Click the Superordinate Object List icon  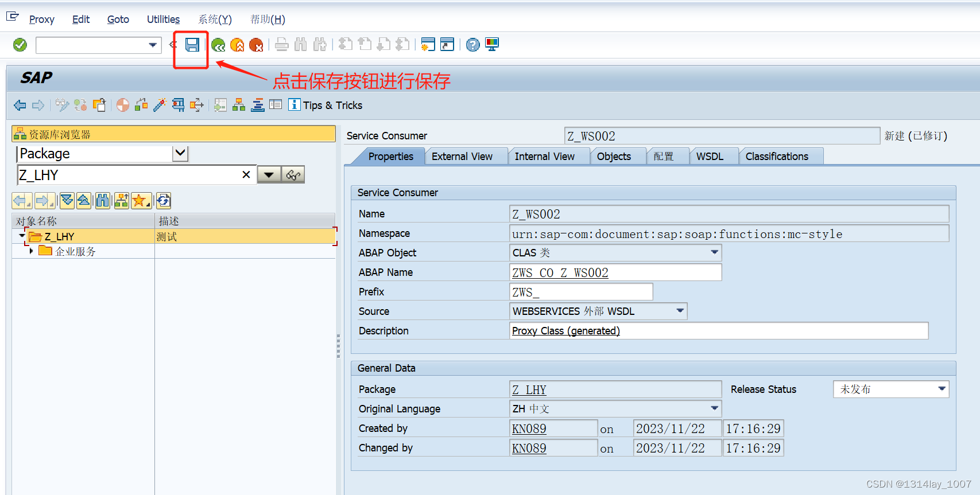(122, 200)
